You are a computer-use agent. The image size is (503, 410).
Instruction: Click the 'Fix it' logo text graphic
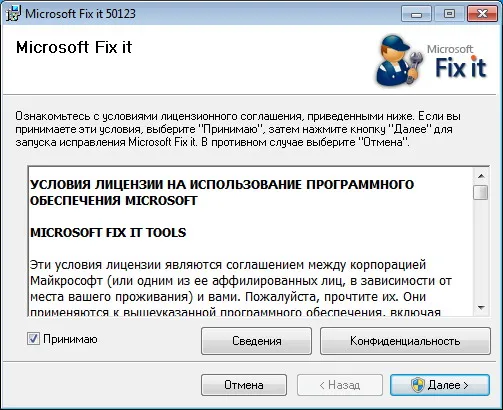(x=461, y=67)
